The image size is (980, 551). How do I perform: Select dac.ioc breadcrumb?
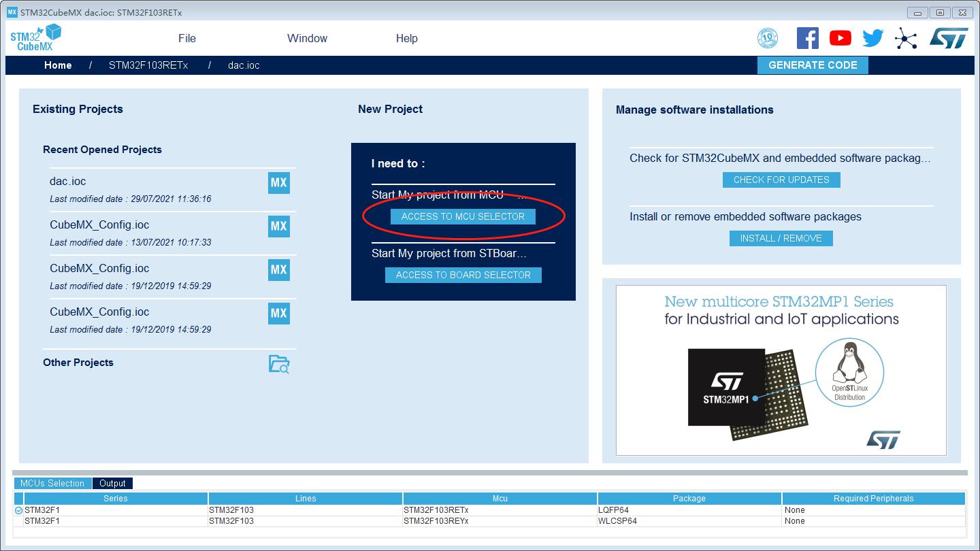pyautogui.click(x=244, y=65)
